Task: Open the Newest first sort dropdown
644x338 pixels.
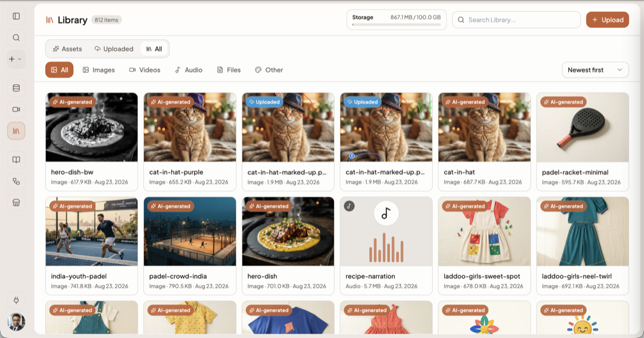Action: [595, 70]
